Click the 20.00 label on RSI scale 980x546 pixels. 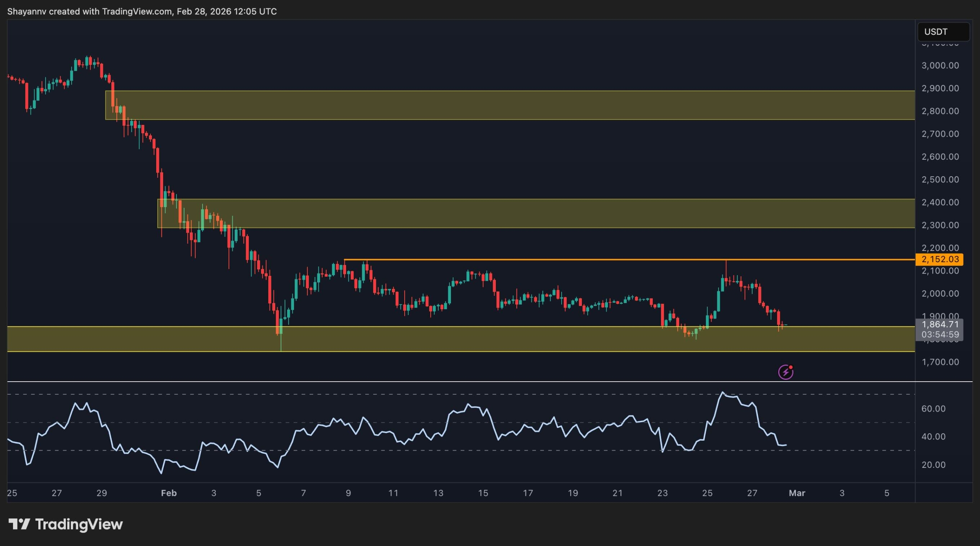933,465
